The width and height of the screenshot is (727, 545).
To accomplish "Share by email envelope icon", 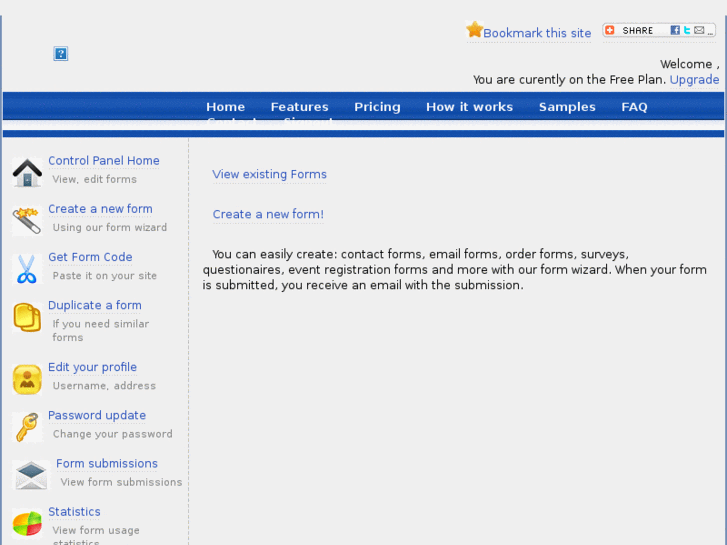I will pos(699,30).
